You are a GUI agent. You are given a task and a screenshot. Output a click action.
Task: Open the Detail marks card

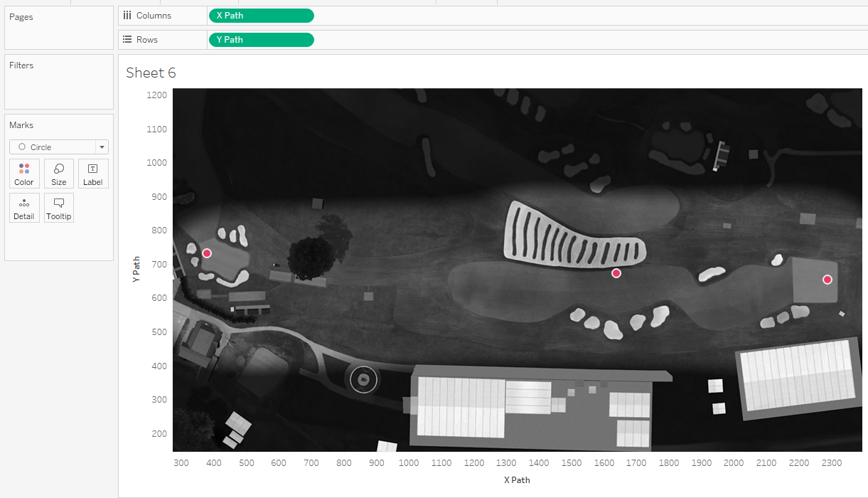pyautogui.click(x=24, y=208)
